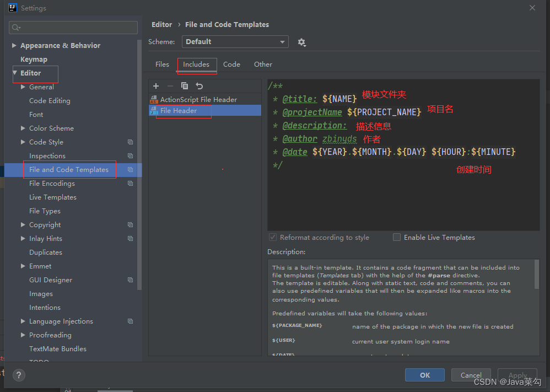
Task: Switch to the Files tab
Action: [x=162, y=65]
